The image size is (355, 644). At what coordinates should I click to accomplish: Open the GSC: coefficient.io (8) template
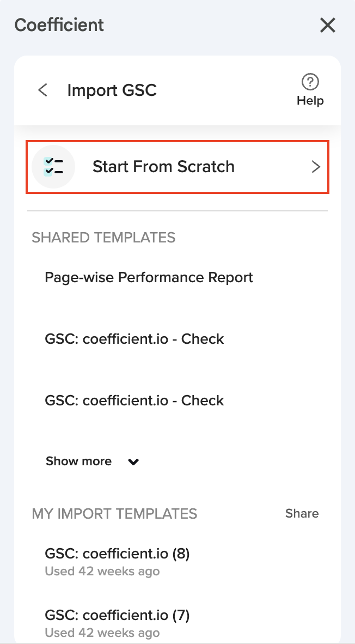(117, 554)
